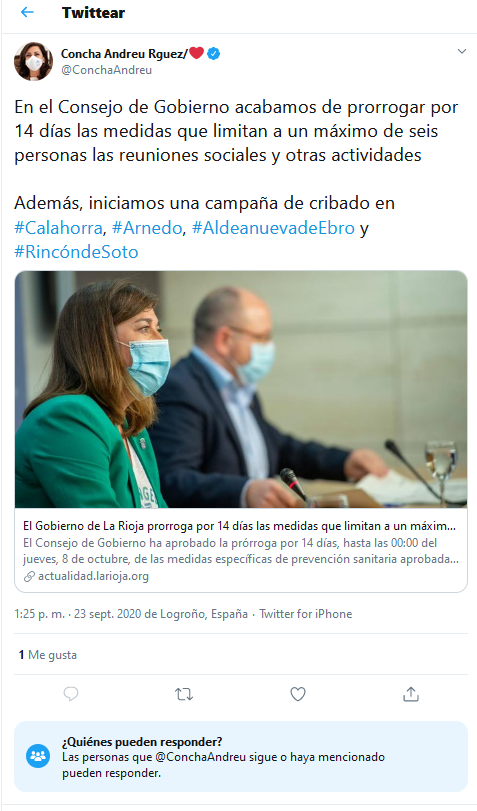Click the @ConchaAndreu handle under the name
Screen dimensions: 477x811
[107, 70]
